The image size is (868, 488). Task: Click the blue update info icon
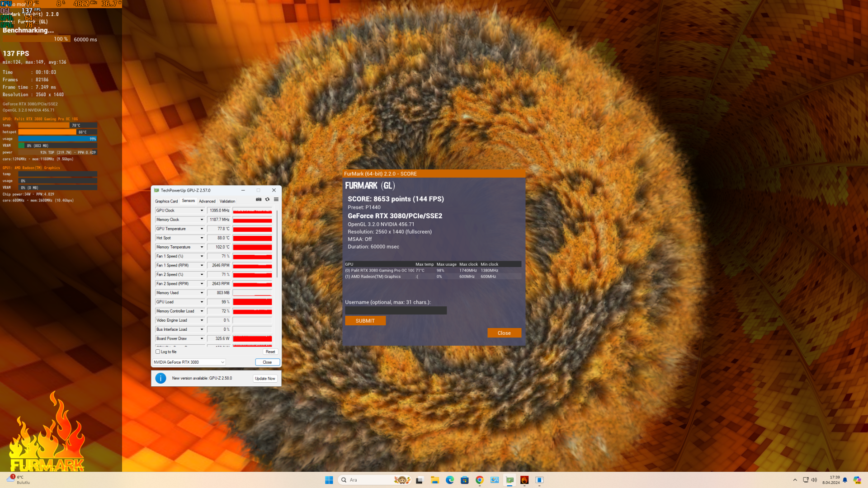(x=160, y=378)
